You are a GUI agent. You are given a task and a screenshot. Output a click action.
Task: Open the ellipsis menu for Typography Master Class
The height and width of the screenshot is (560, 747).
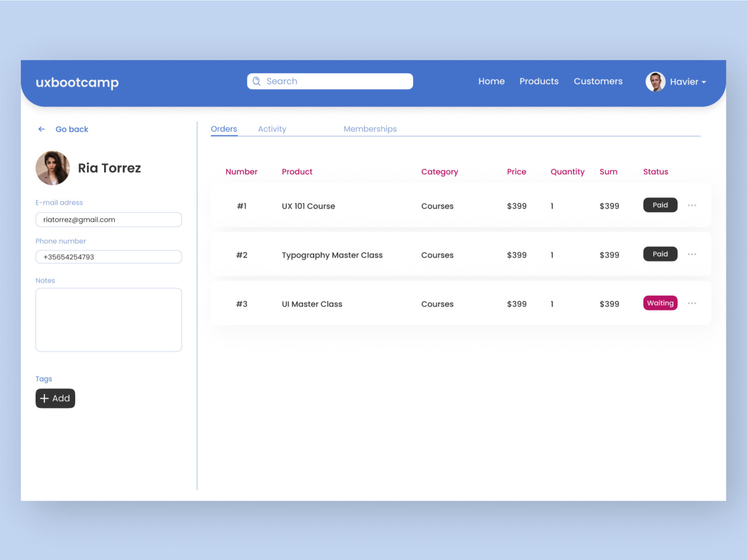692,254
